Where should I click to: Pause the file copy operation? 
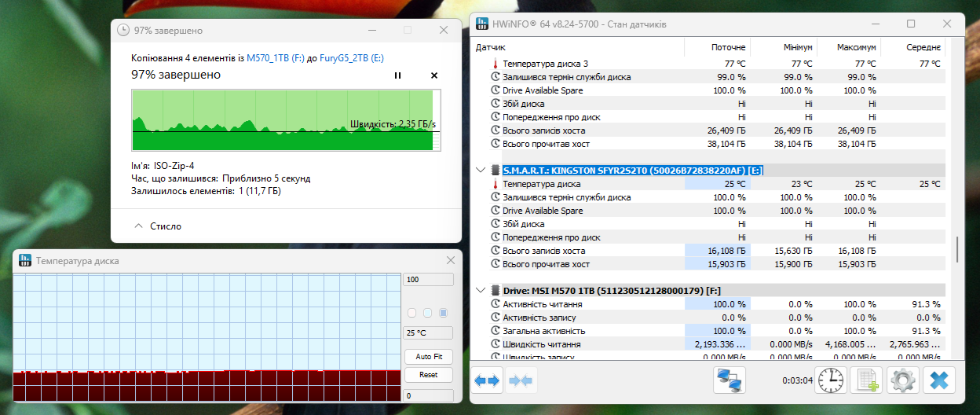tap(397, 75)
